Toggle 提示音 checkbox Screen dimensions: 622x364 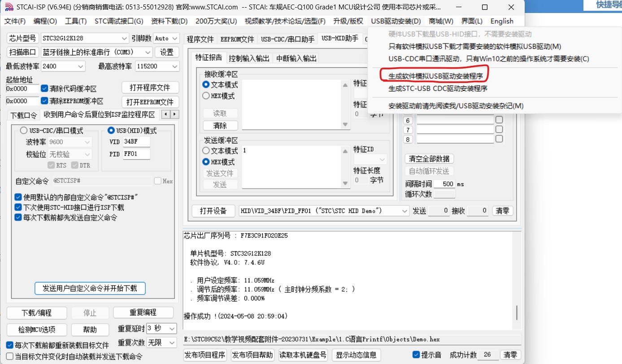pos(416,355)
